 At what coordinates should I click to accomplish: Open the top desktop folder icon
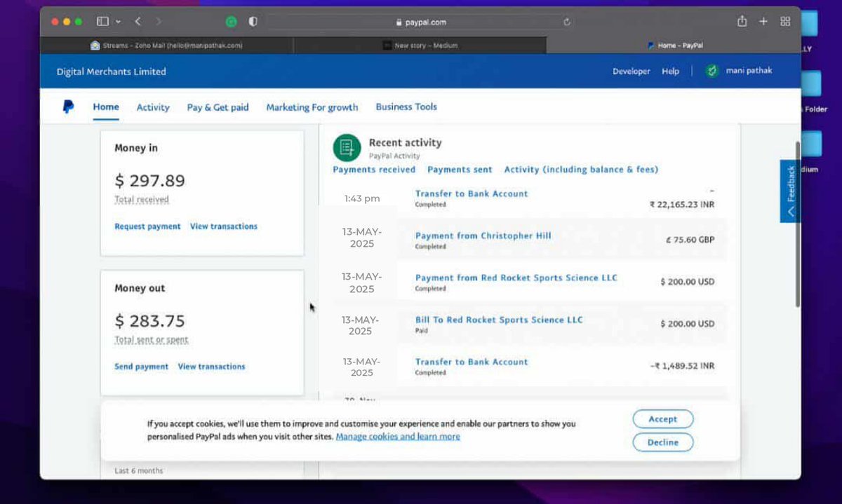click(x=810, y=25)
